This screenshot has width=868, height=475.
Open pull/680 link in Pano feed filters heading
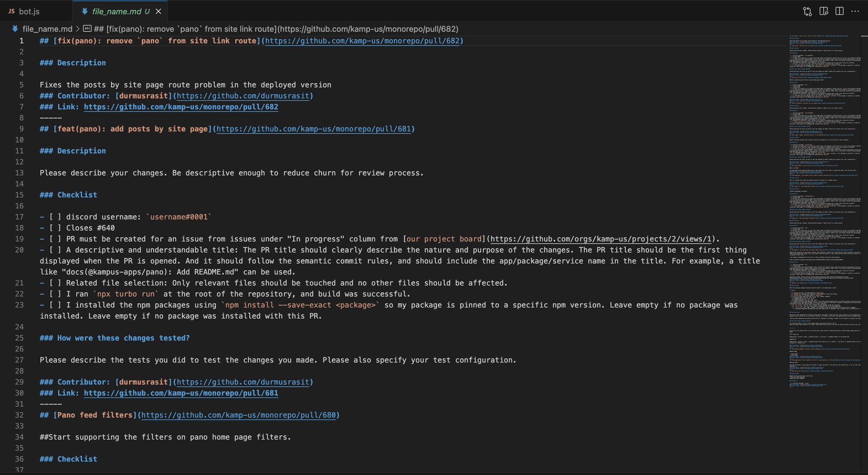(x=239, y=415)
